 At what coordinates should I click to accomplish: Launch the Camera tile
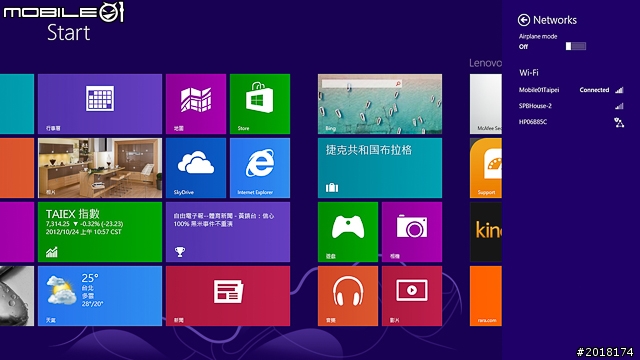pyautogui.click(x=412, y=232)
